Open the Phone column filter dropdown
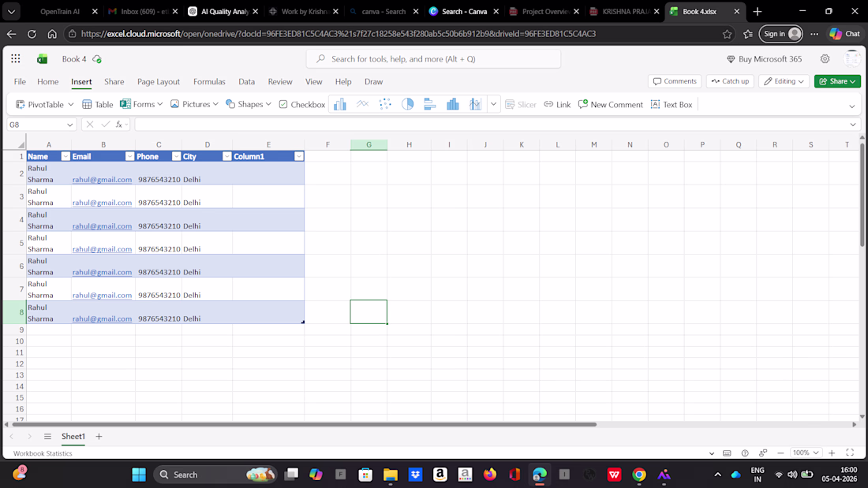 coord(176,157)
